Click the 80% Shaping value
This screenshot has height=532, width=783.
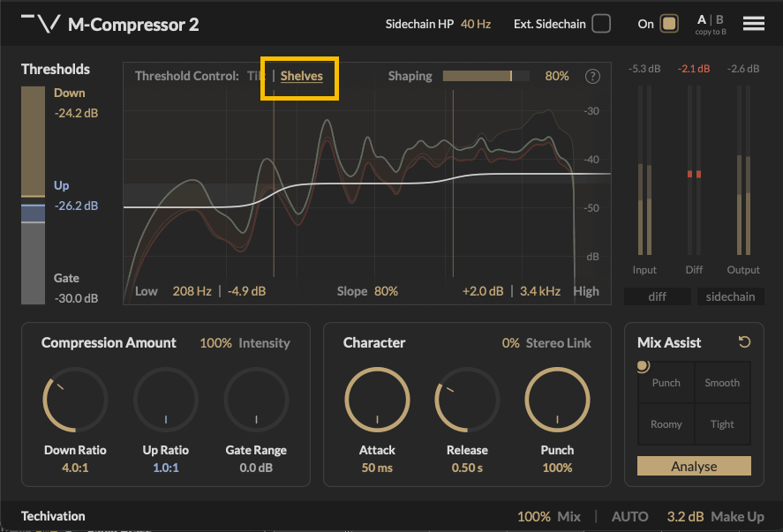tap(557, 76)
